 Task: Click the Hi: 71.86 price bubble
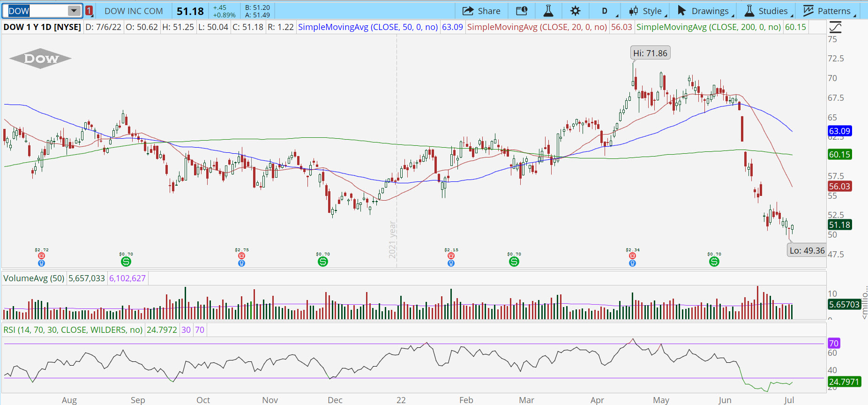(650, 53)
